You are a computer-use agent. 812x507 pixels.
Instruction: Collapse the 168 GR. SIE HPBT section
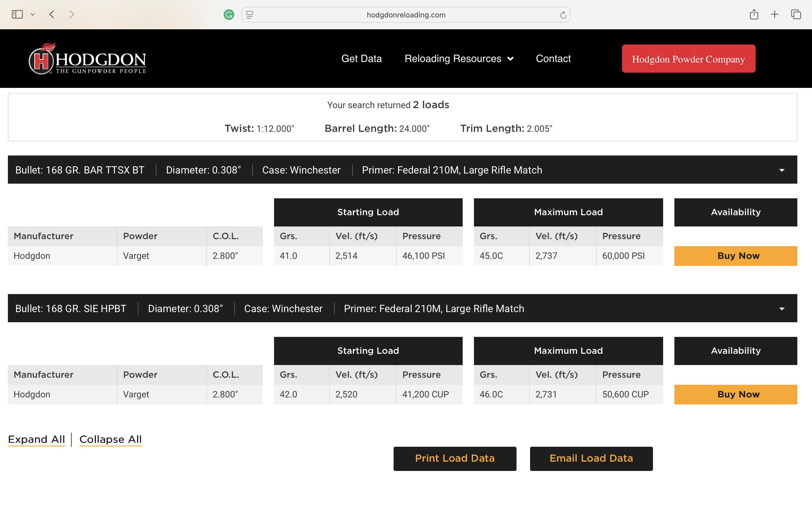click(x=782, y=308)
